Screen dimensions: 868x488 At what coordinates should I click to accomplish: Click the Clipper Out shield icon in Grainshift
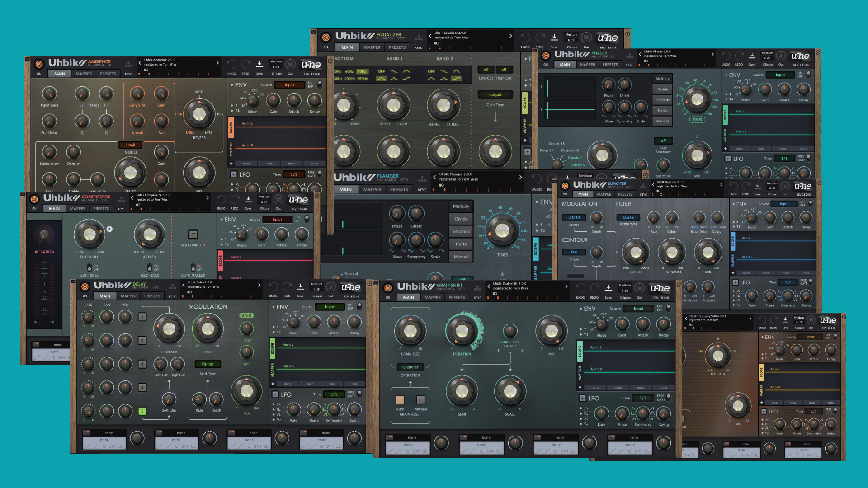[x=639, y=288]
